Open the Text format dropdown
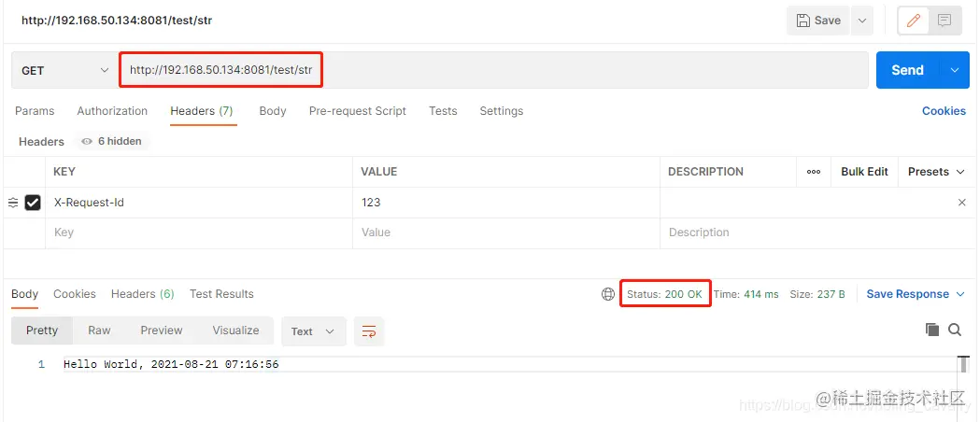Screen dimensions: 980x422 [313, 331]
